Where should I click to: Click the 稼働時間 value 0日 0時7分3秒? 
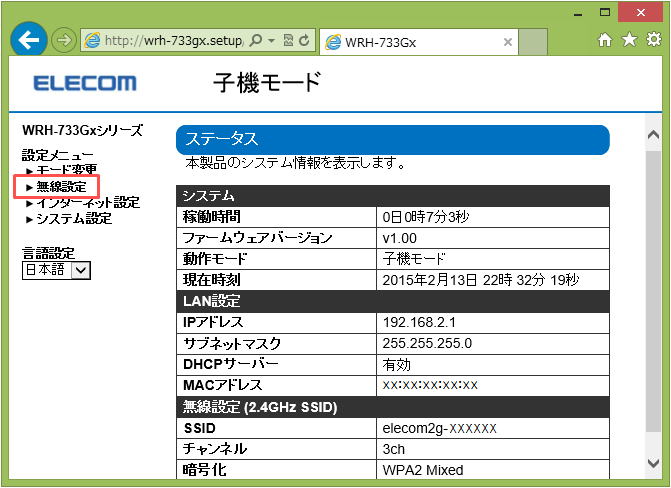coord(426,217)
